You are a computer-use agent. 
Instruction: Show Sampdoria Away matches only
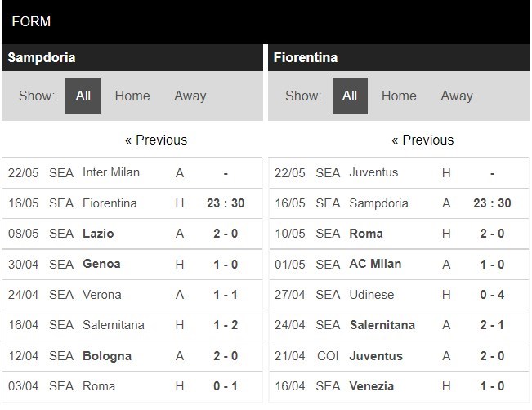tap(190, 96)
